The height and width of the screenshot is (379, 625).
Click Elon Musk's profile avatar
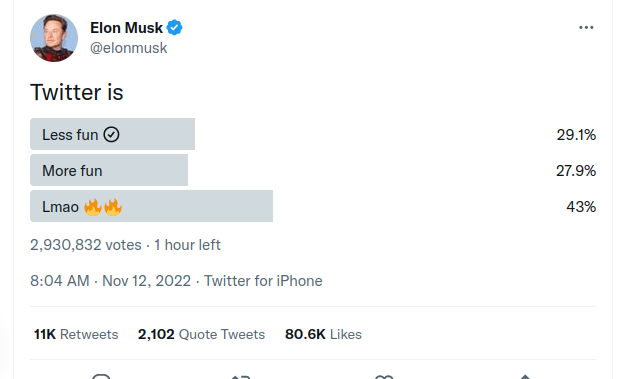(x=54, y=38)
